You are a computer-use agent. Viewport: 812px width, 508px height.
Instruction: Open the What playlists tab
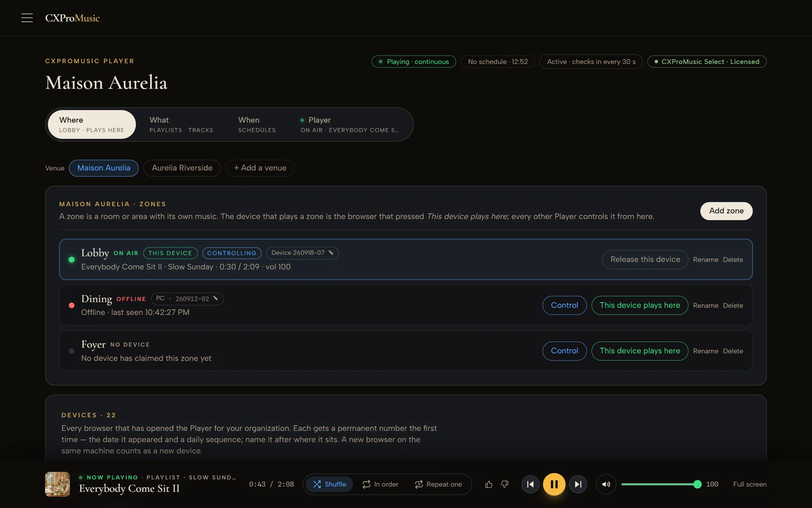[181, 125]
